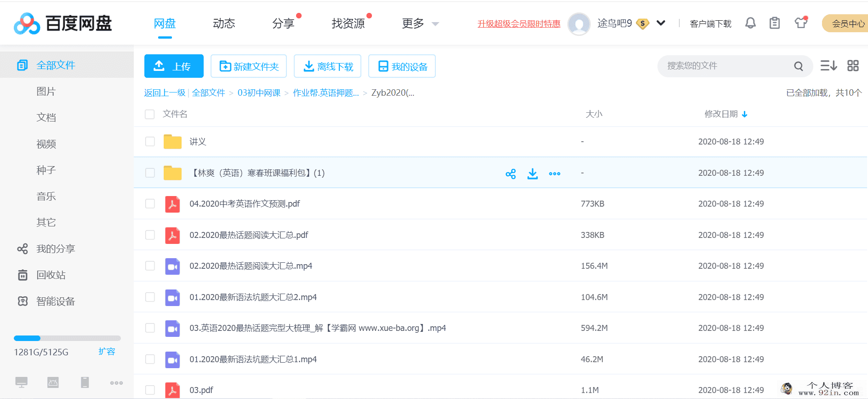Click the 返回上一级 breadcrumb link
The image size is (868, 399).
165,93
